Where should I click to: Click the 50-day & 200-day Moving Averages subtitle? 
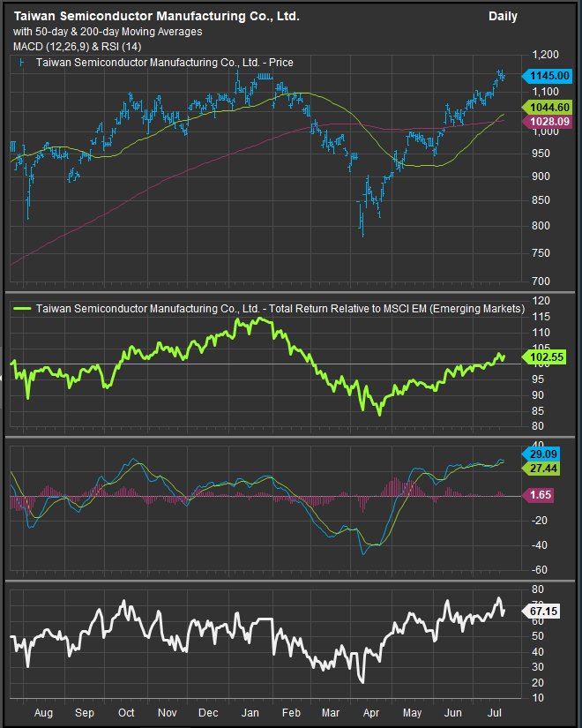click(108, 32)
